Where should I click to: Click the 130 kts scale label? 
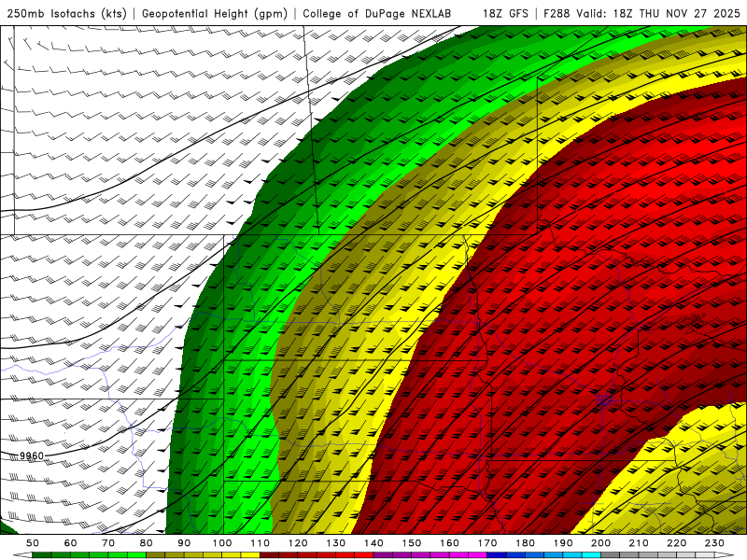point(336,543)
